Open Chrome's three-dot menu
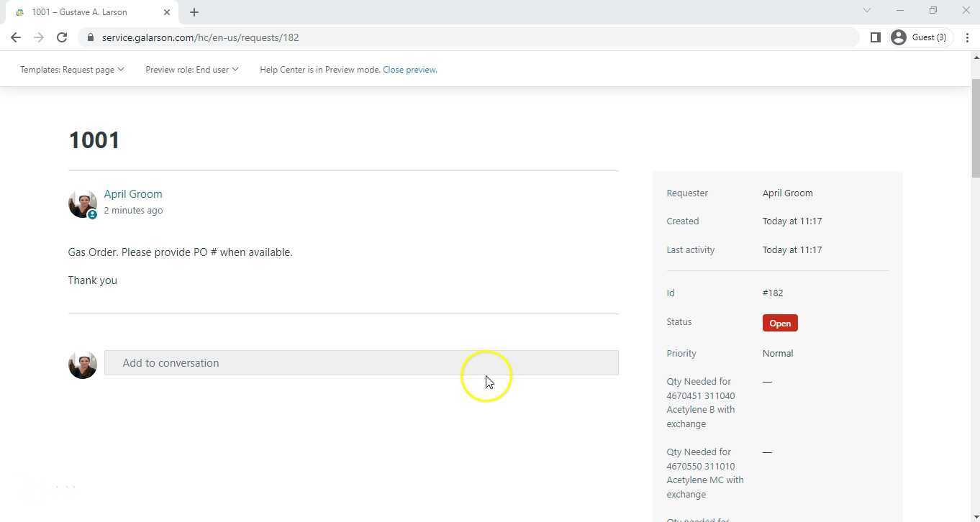 967,37
